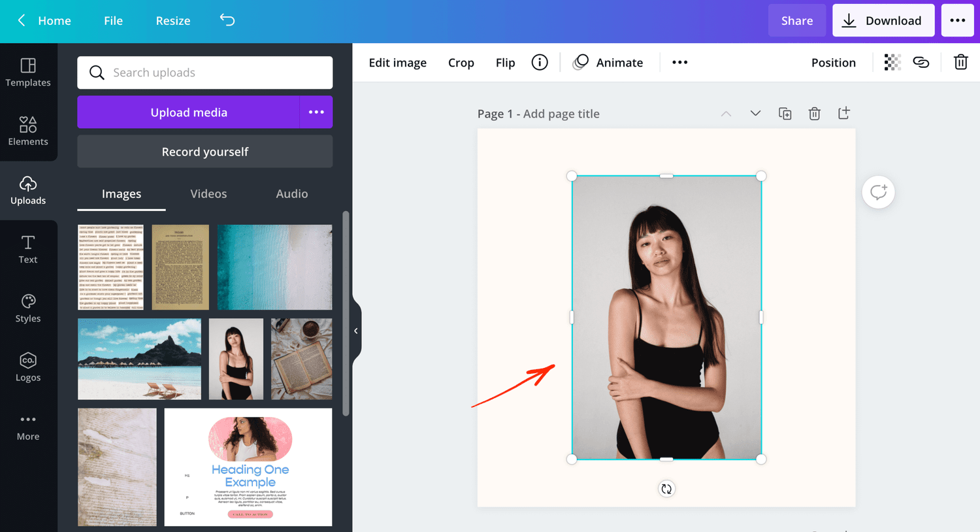The image size is (980, 532).
Task: Move down a page with the chevron
Action: [755, 113]
